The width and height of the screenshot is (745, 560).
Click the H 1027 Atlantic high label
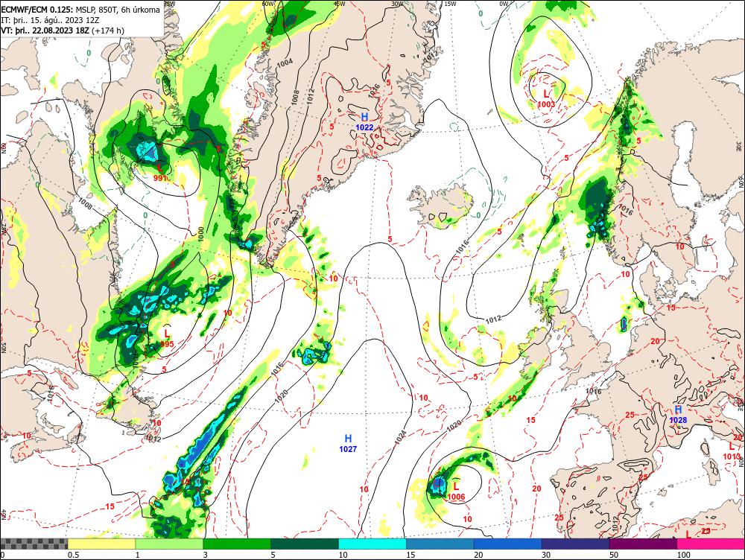tap(348, 444)
